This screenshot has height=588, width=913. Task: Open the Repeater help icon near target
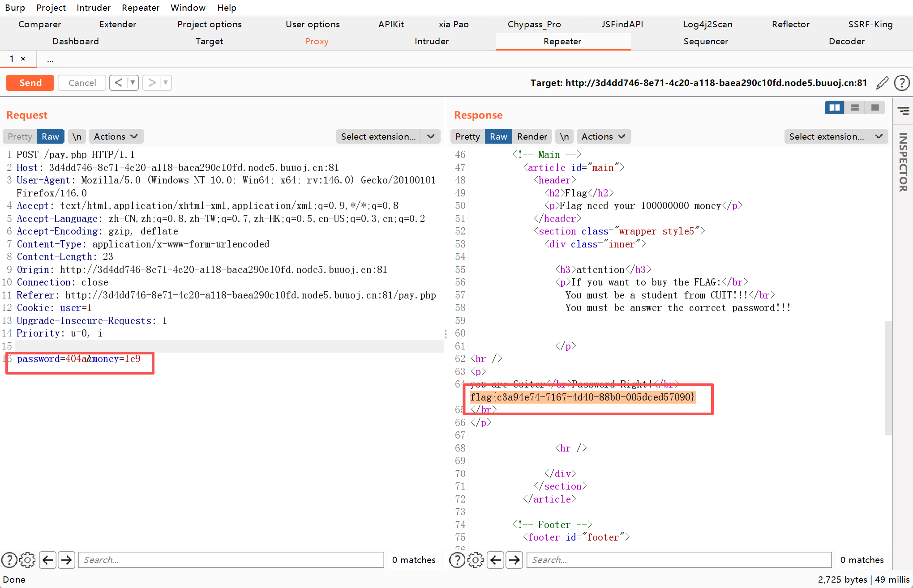[x=901, y=83]
